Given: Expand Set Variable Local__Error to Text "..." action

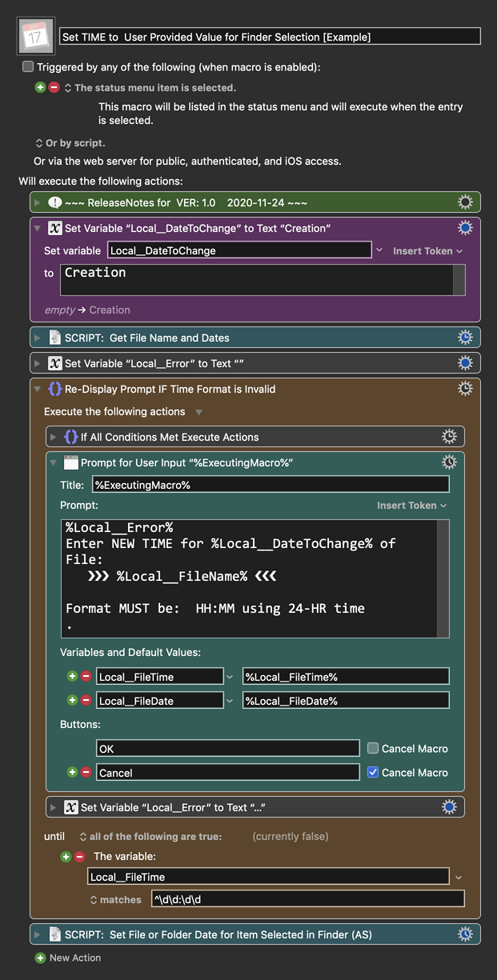Looking at the screenshot, I should [53, 807].
